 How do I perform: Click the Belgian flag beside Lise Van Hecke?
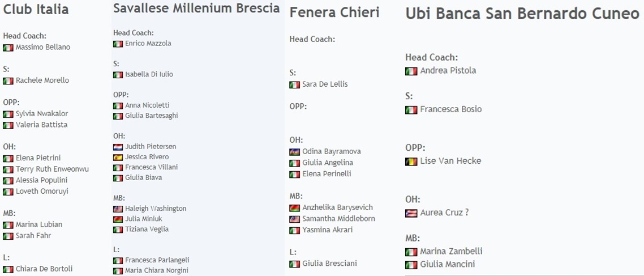411,162
